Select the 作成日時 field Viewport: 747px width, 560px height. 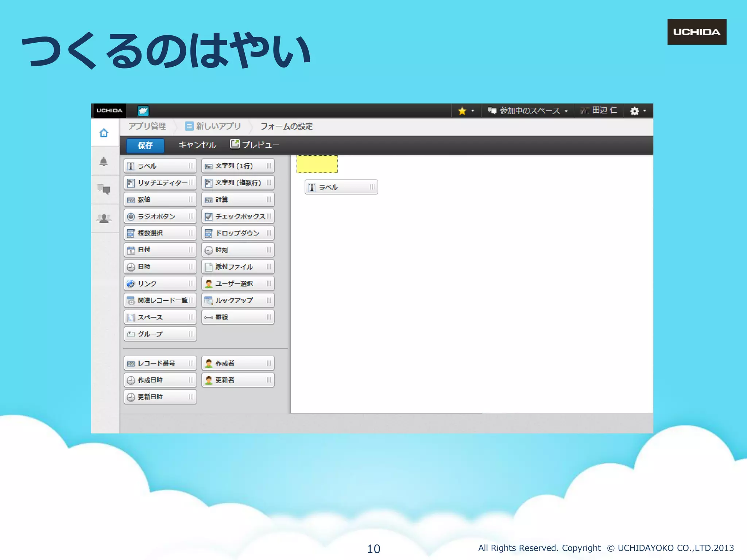click(x=160, y=380)
